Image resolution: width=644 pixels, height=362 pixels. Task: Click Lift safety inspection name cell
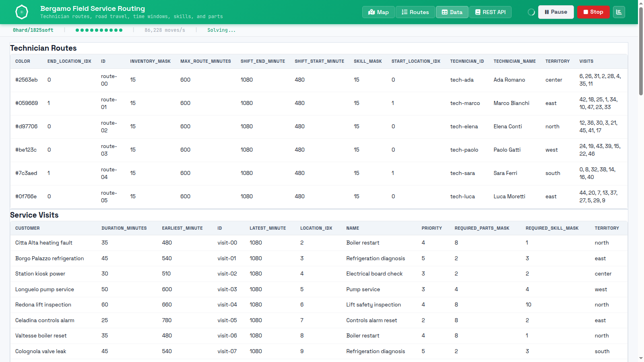point(374,305)
